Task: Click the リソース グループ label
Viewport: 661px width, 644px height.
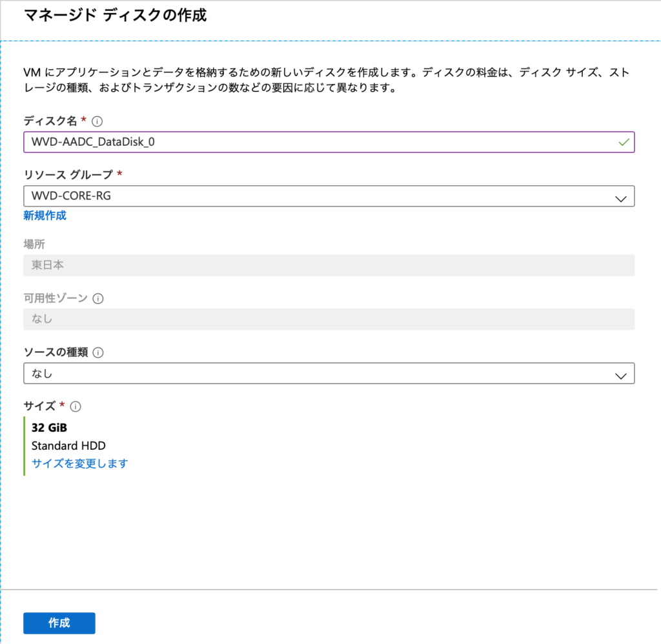Action: click(68, 174)
